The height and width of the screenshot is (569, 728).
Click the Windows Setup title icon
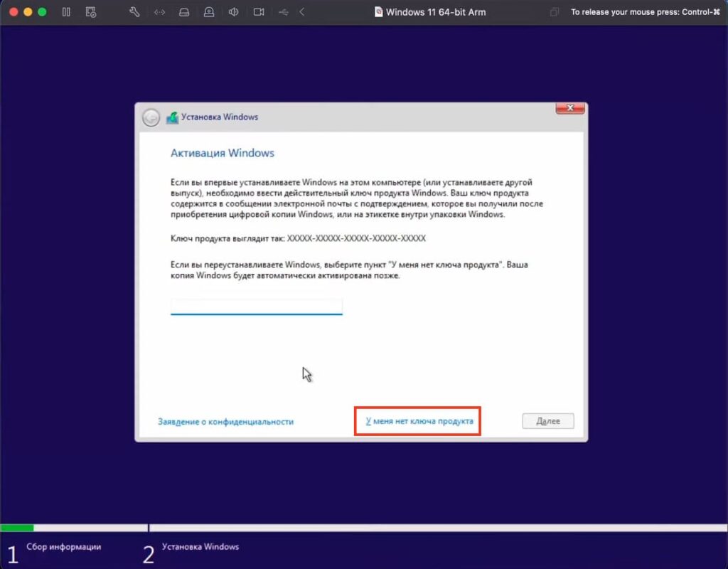pos(172,117)
